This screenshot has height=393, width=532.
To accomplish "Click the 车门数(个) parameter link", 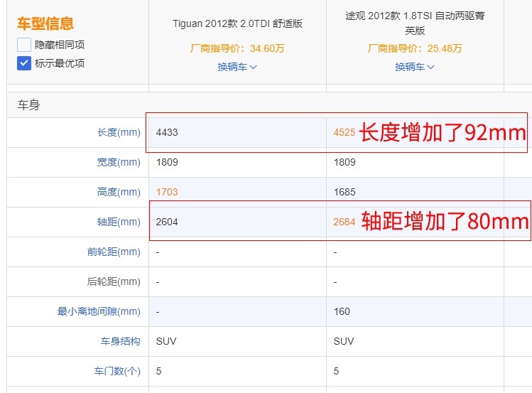I will pyautogui.click(x=117, y=371).
